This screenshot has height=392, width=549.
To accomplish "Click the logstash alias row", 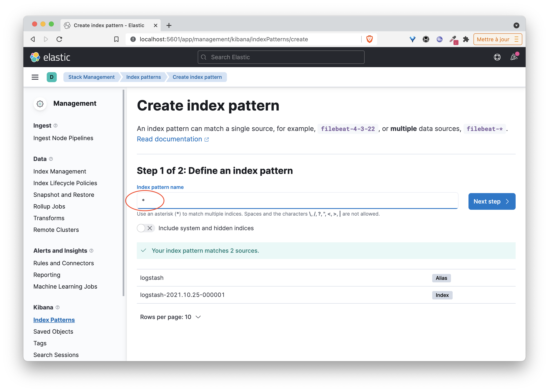I will pyautogui.click(x=326, y=278).
